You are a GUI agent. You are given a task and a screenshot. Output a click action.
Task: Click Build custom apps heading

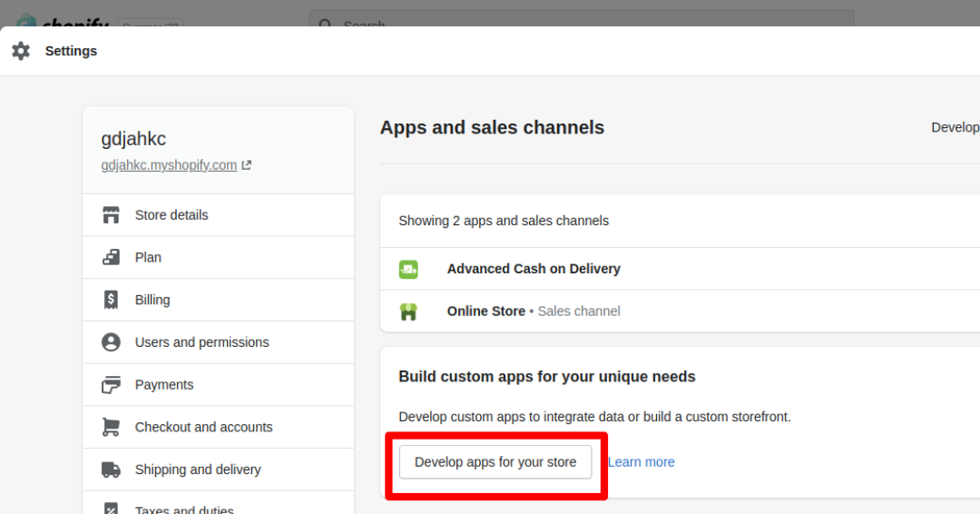pyautogui.click(x=547, y=377)
